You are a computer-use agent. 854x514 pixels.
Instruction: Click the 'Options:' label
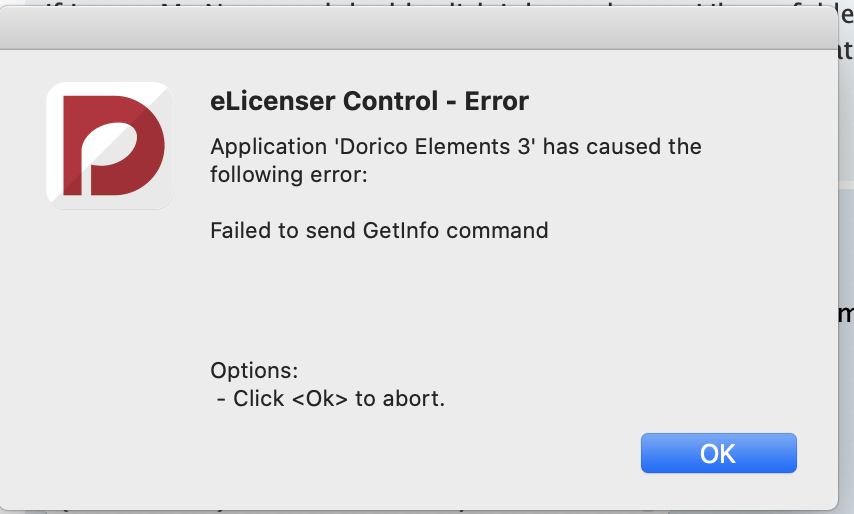pyautogui.click(x=254, y=371)
